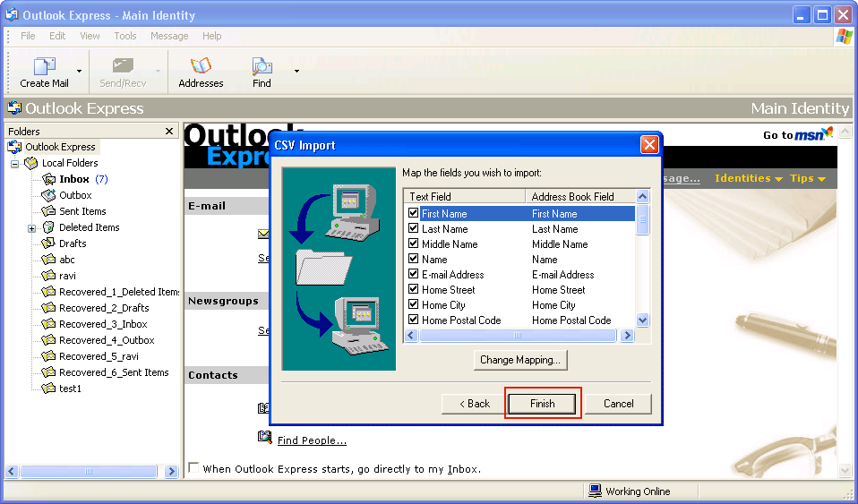This screenshot has height=504, width=858.
Task: Click the Recovered_2_Drafts folder icon
Action: [48, 308]
